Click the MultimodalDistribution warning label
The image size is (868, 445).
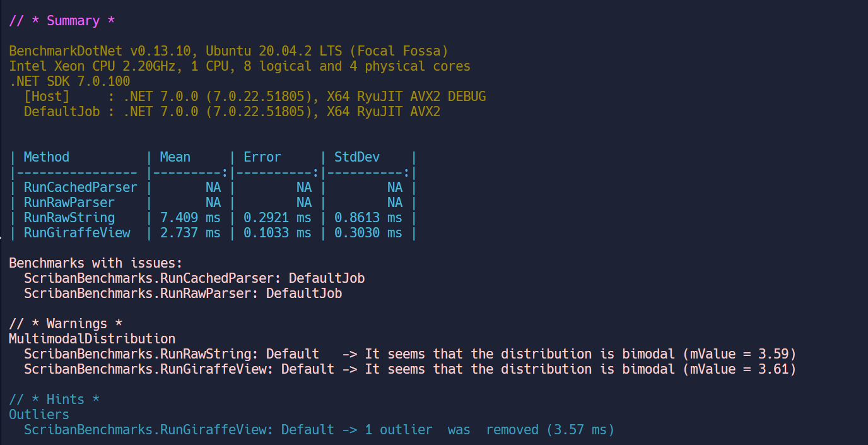point(92,339)
